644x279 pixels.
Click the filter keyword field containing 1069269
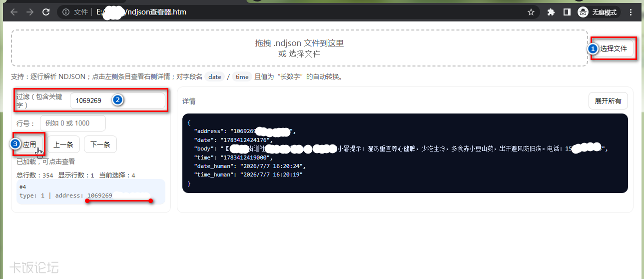point(117,100)
